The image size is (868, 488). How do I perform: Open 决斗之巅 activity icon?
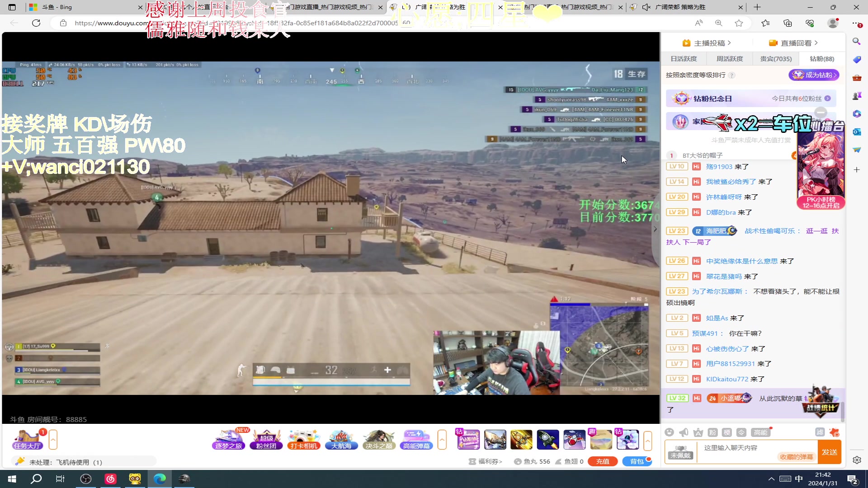379,440
